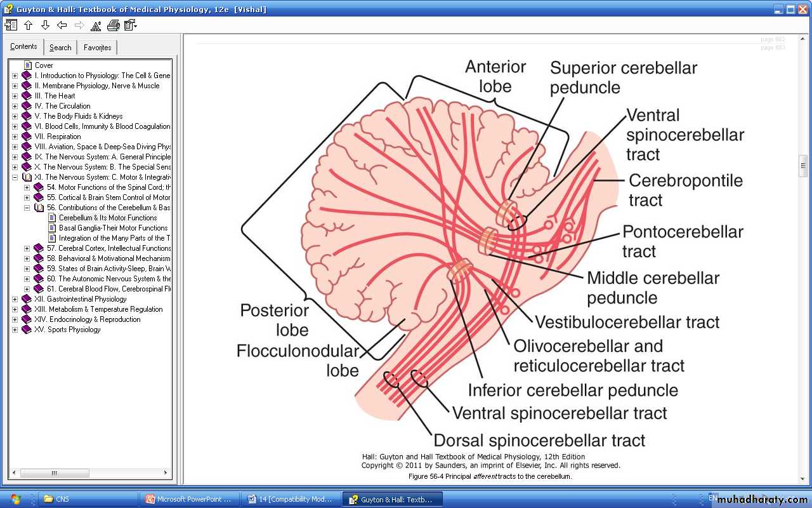812x508 pixels.
Task: Open the Cover page in contents
Action: point(44,65)
